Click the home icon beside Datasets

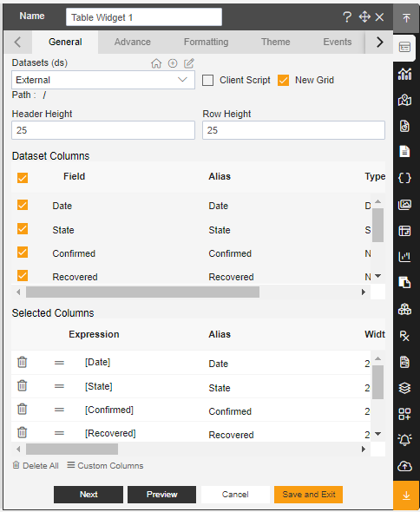pyautogui.click(x=156, y=63)
